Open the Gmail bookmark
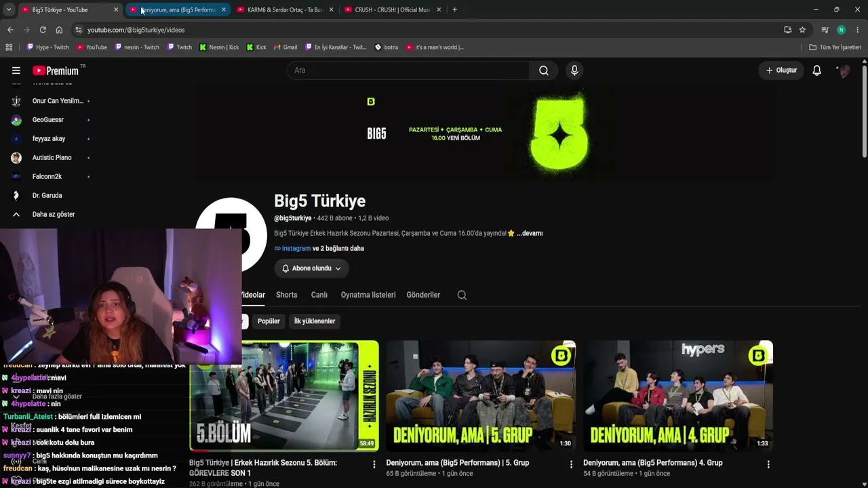Image resolution: width=868 pixels, height=488 pixels. pyautogui.click(x=285, y=47)
